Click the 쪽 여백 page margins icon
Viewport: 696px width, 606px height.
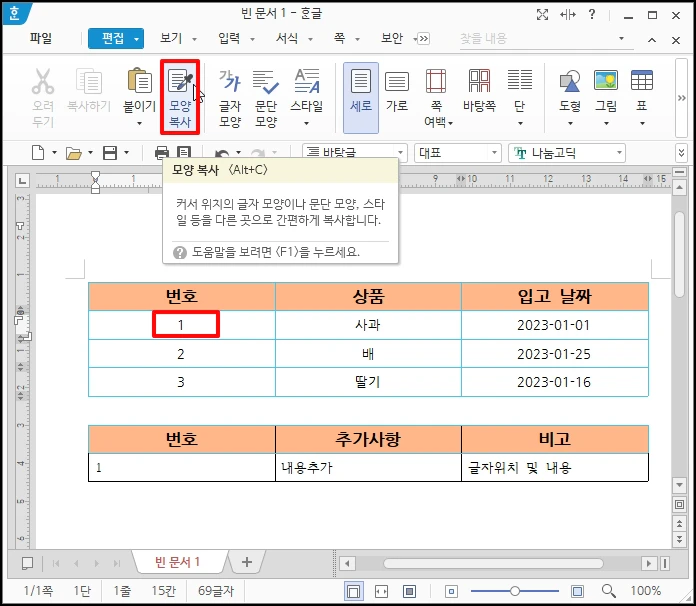pyautogui.click(x=436, y=81)
